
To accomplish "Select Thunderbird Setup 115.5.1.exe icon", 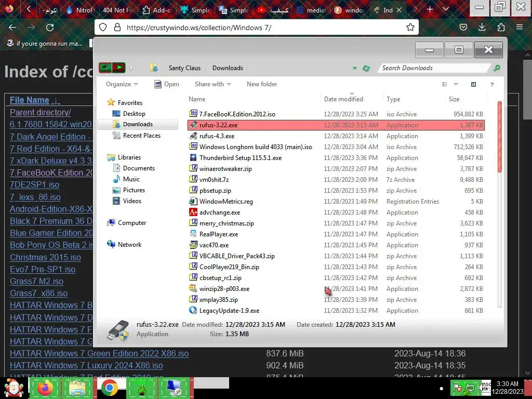I will [193, 157].
